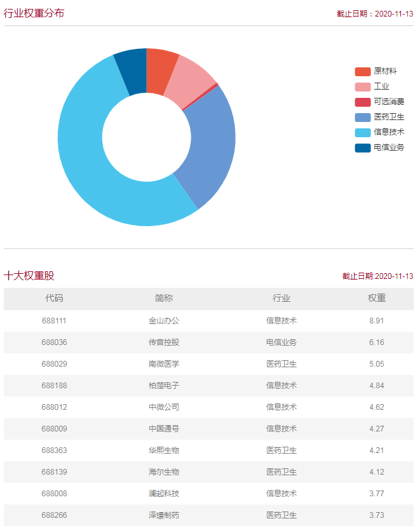
Task: Click stock name 南微医学
Action: tap(164, 364)
